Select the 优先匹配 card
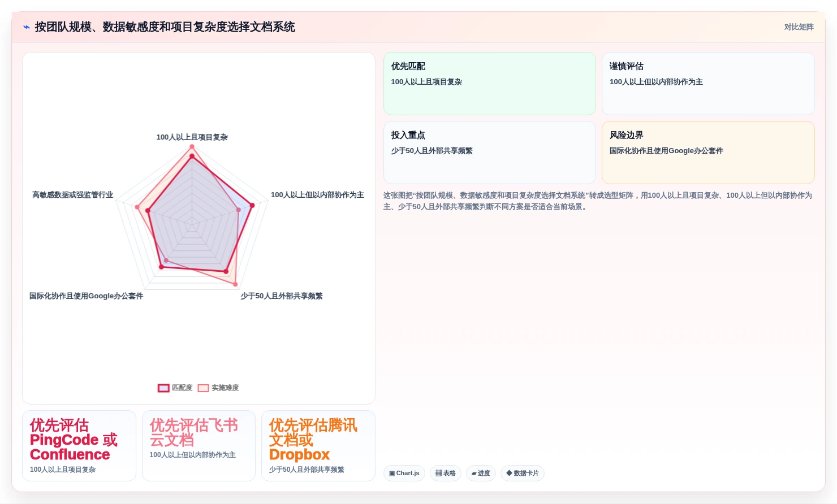The image size is (837, 504). 490,84
